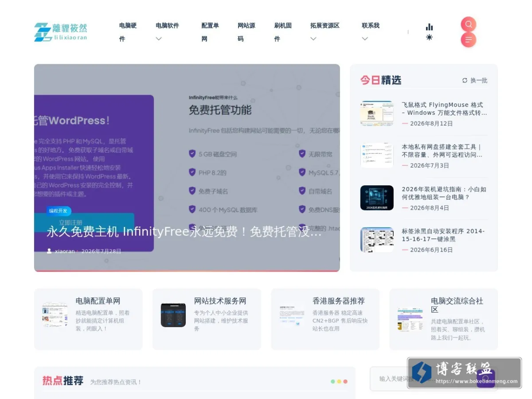Open the 刷机固件 menu item

283,32
